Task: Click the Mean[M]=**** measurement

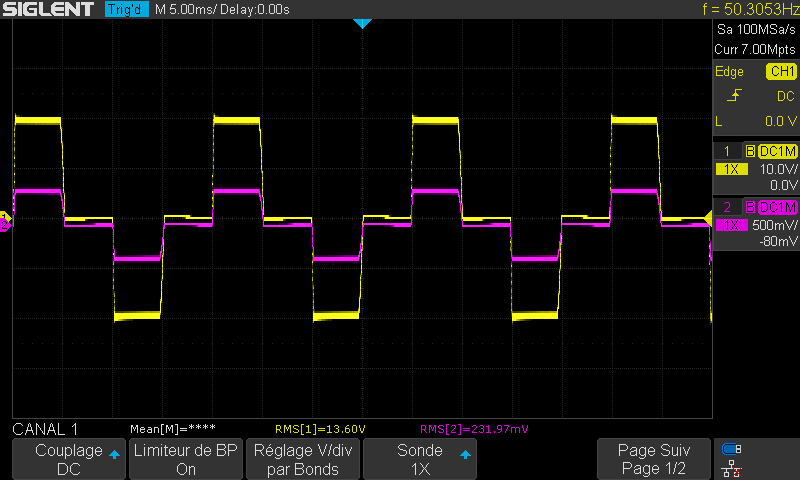Action: [173, 429]
